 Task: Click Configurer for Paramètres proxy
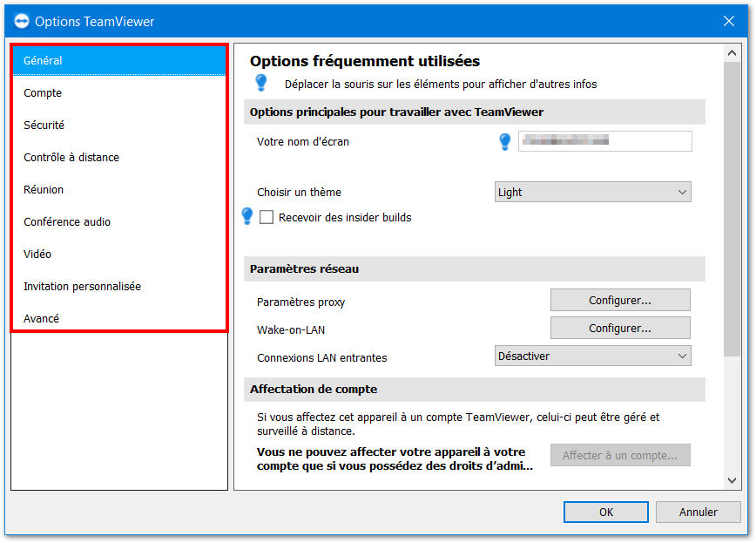coord(620,300)
